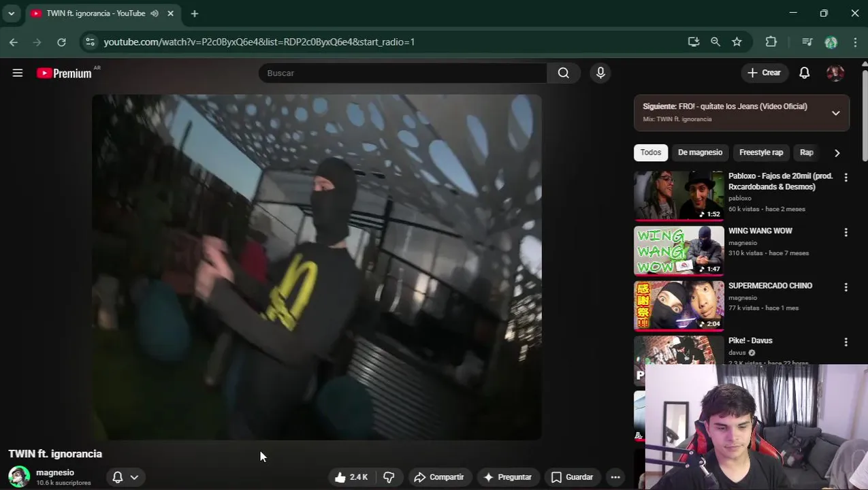Reload the current page

tap(61, 42)
